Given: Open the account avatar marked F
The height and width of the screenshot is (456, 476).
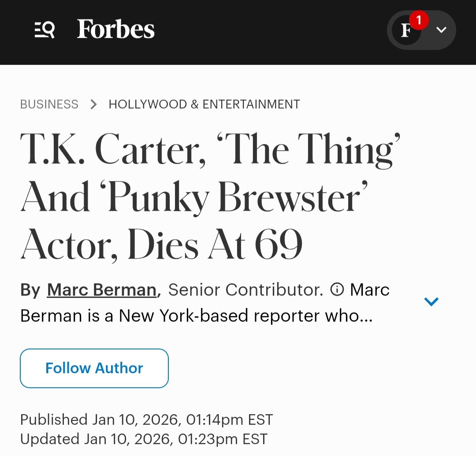Looking at the screenshot, I should click(405, 30).
